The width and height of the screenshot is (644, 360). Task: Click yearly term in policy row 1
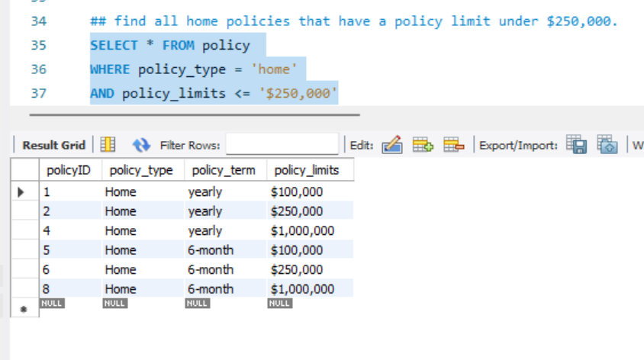pyautogui.click(x=226, y=191)
